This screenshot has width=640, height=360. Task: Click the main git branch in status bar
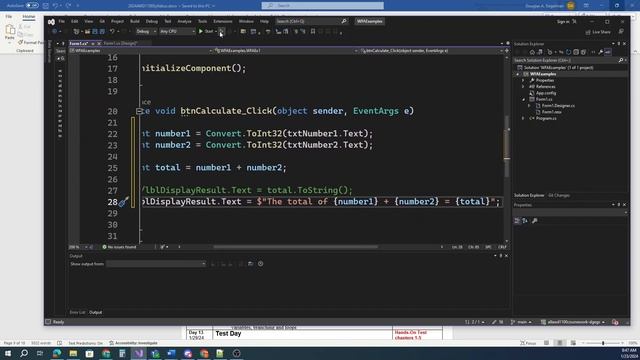coord(522,322)
